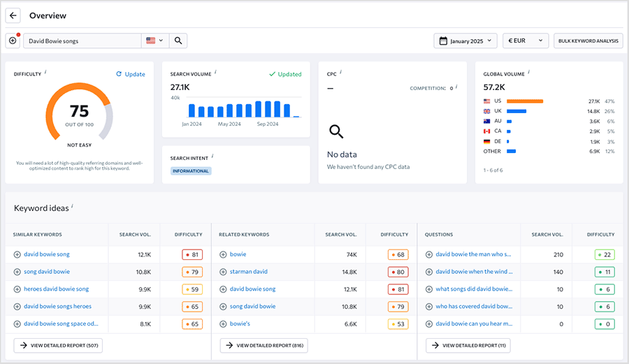Click search volume 74K for bowie
The width and height of the screenshot is (629, 364).
352,254
